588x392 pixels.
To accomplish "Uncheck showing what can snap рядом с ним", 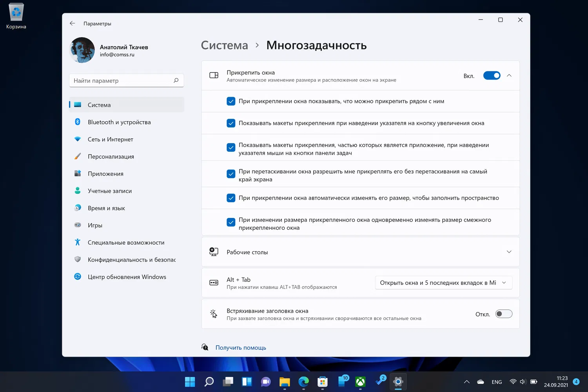I will (x=231, y=101).
